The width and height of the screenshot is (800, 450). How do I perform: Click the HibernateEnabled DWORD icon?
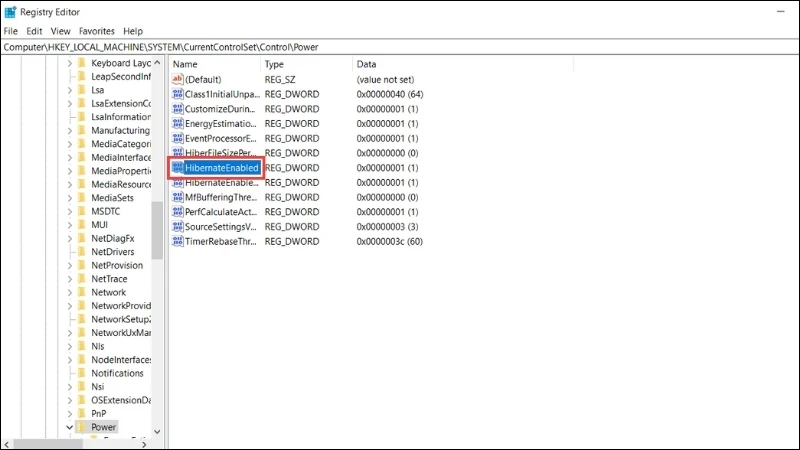178,167
